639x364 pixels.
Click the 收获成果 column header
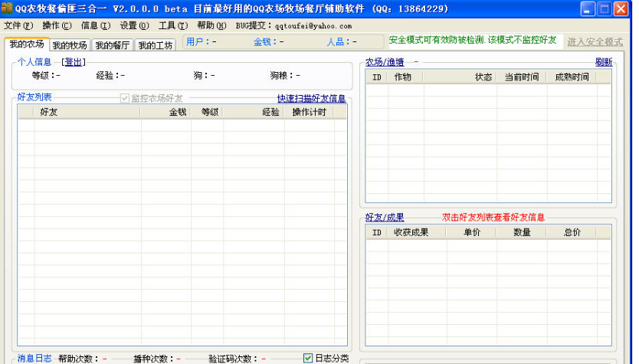(417, 232)
